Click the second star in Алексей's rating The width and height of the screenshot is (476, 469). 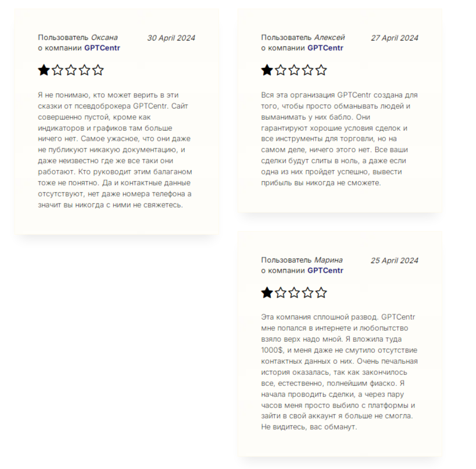[x=280, y=70]
